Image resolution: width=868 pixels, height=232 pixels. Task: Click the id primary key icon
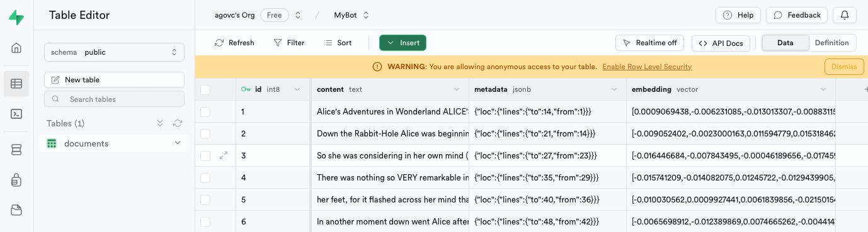click(x=246, y=89)
